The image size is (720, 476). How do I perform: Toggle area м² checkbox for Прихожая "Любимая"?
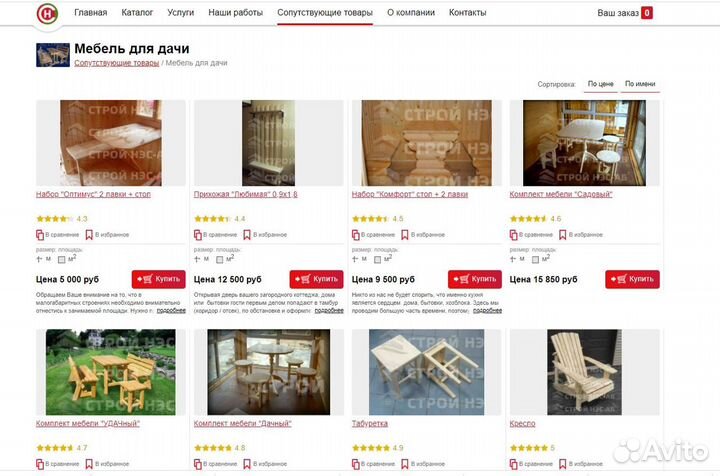pos(219,260)
